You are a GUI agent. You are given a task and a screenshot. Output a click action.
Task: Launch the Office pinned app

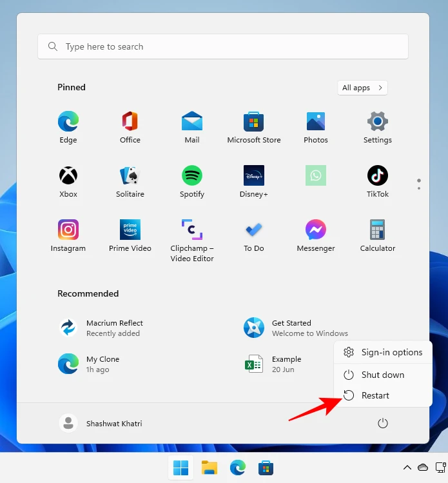tap(130, 127)
